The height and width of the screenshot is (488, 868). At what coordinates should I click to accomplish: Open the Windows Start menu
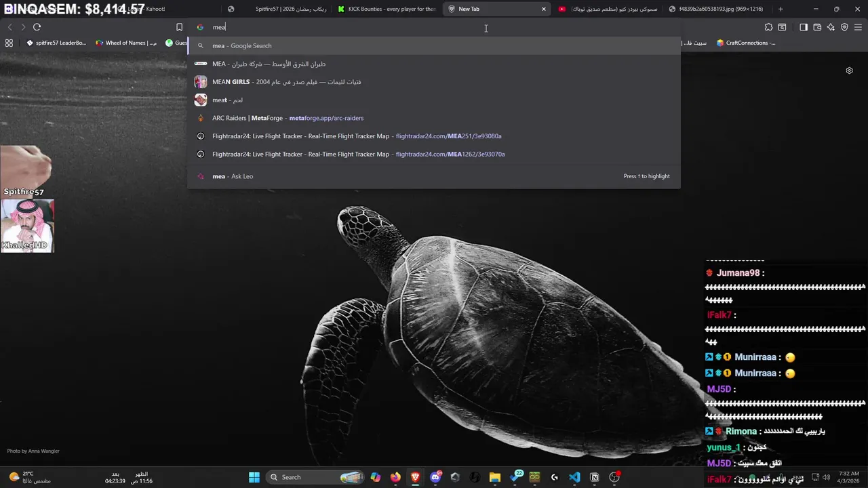pos(254,477)
